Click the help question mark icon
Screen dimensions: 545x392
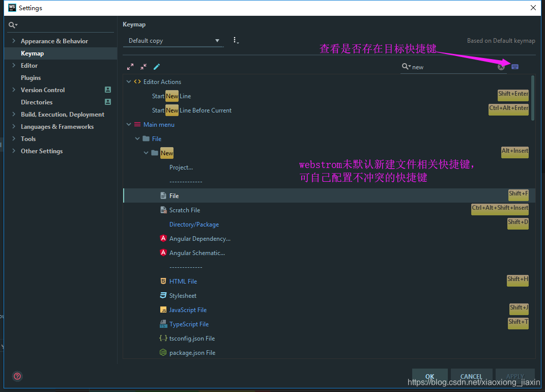(17, 376)
